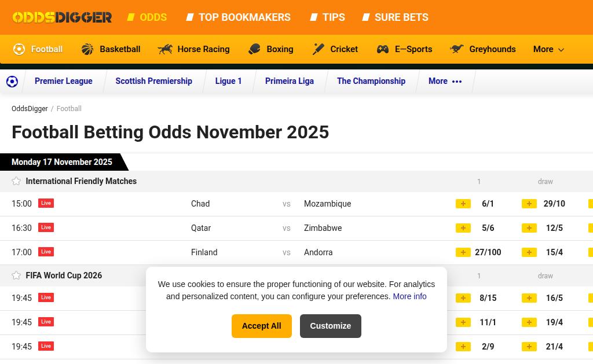
Task: Accept all cookies
Action: click(262, 326)
